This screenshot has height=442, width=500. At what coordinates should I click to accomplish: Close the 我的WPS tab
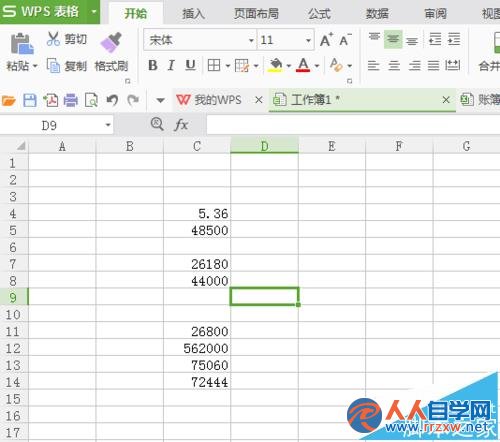coord(259,100)
